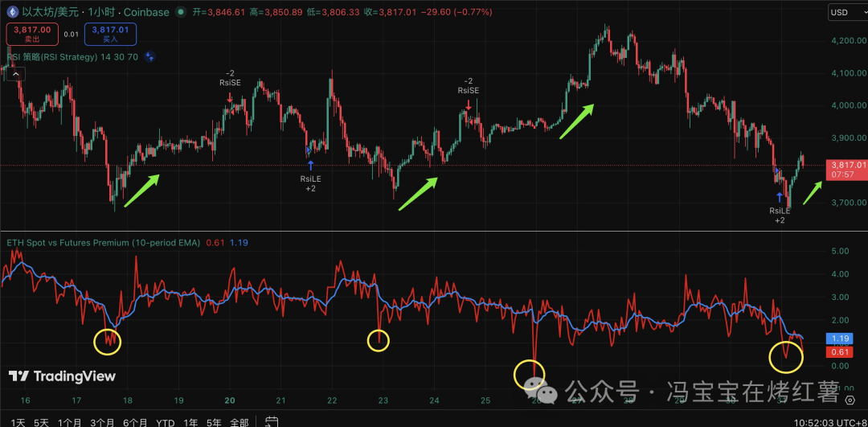868x427 pixels.
Task: Switch to 5年 date range
Action: pos(214,422)
